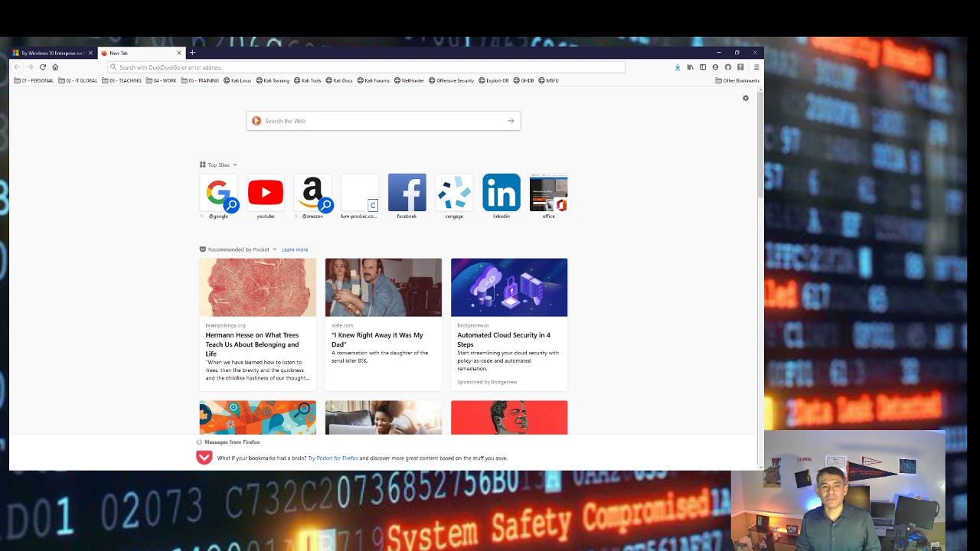Open Kali Docs bookmark
This screenshot has height=551, width=980.
pyautogui.click(x=339, y=80)
